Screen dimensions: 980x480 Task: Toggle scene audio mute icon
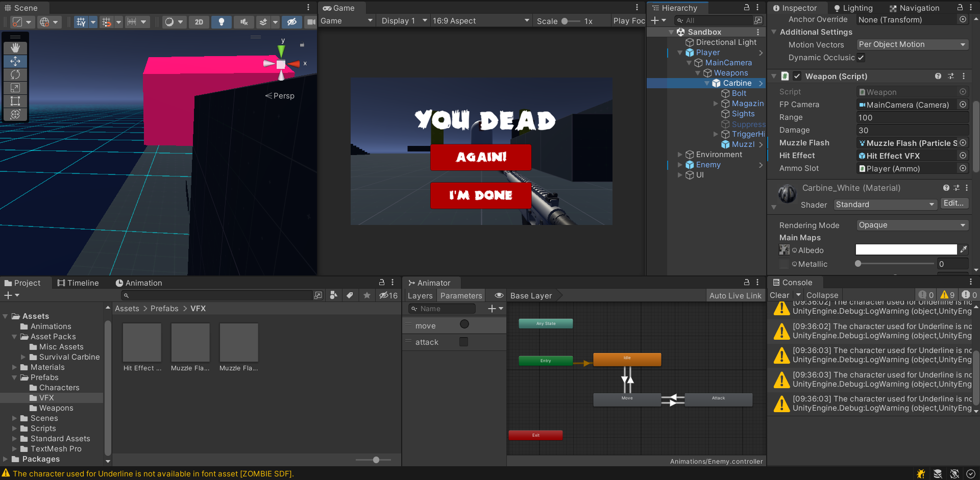coord(244,22)
